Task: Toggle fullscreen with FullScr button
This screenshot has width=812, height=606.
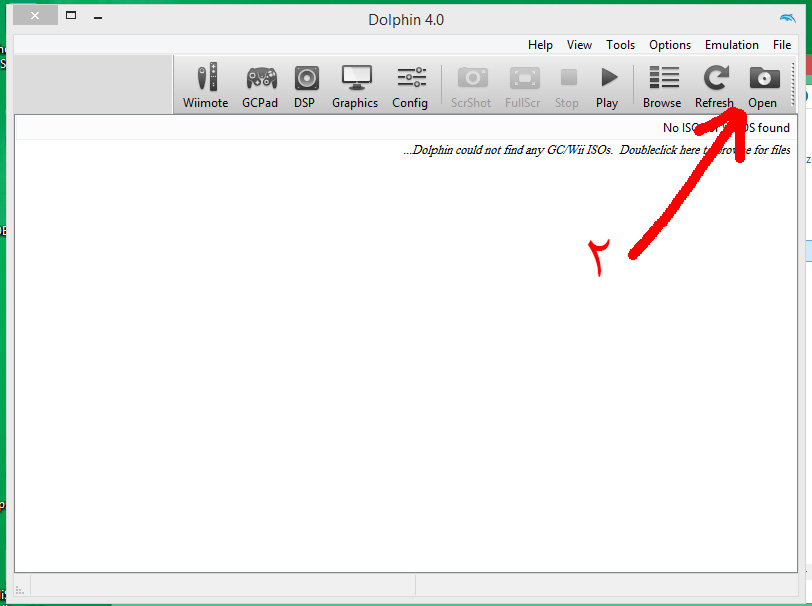Action: click(523, 85)
